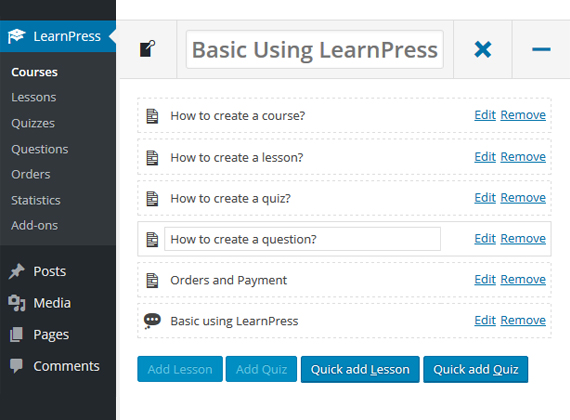Click the Comments bubble icon in sidebar
The height and width of the screenshot is (420, 570).
(16, 366)
